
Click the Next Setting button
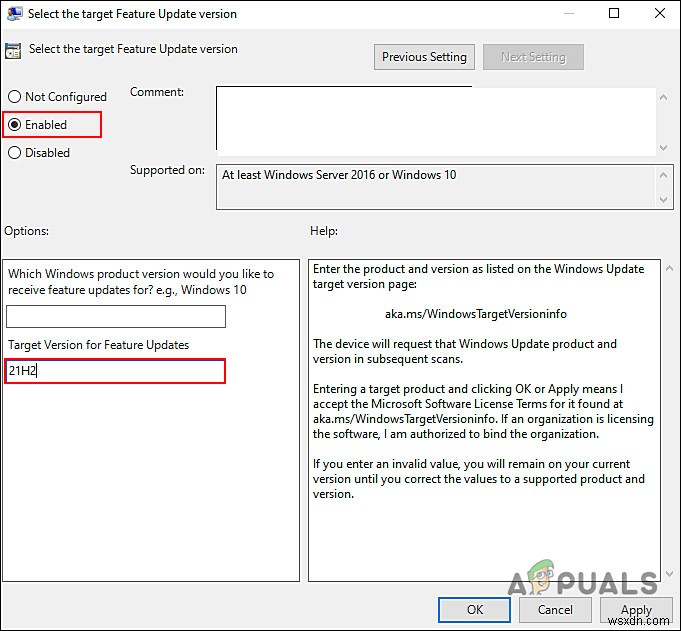click(x=533, y=57)
